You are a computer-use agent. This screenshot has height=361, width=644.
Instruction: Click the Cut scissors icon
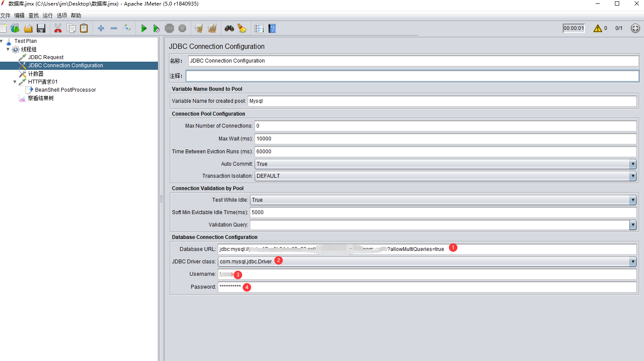[58, 28]
